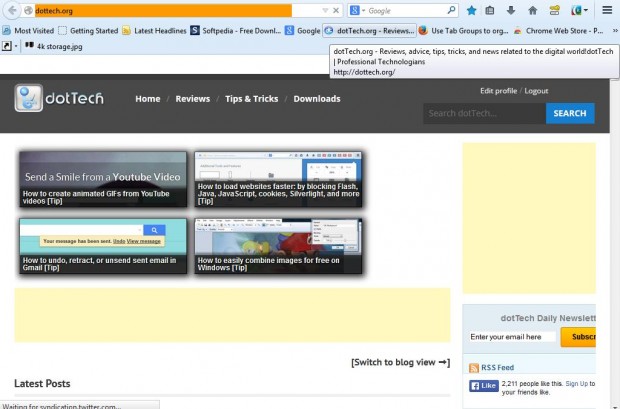The image size is (620, 409).
Task: Open the combine images article thumbnail
Action: tap(278, 246)
